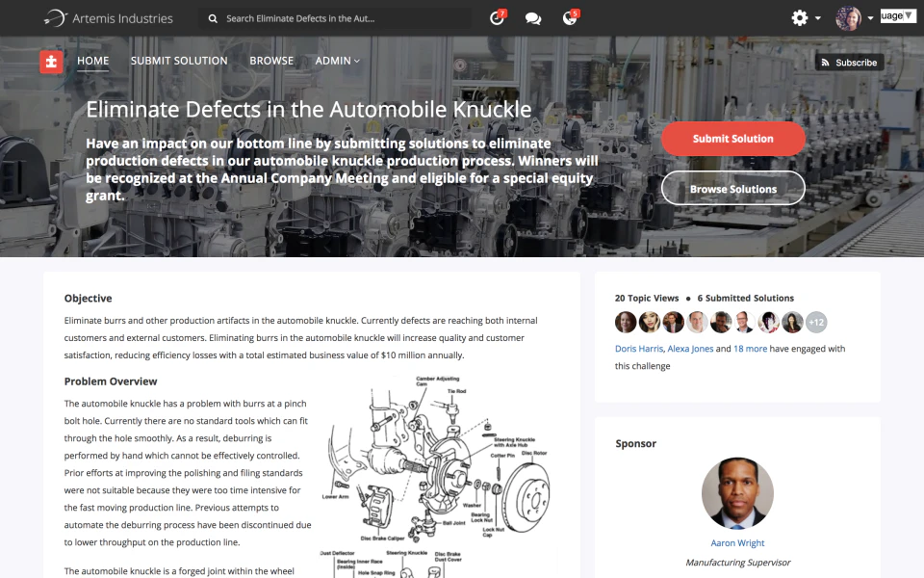
Task: Click the +12 more participants badge
Action: point(816,322)
